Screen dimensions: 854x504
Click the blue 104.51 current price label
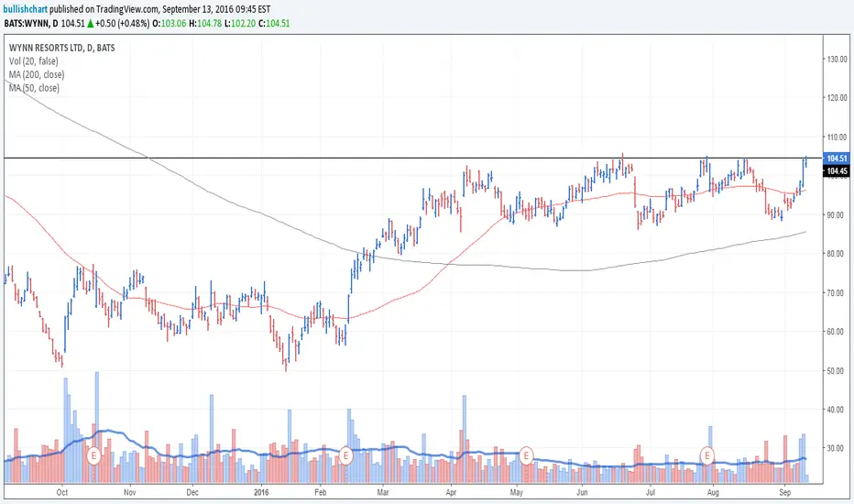[837, 158]
